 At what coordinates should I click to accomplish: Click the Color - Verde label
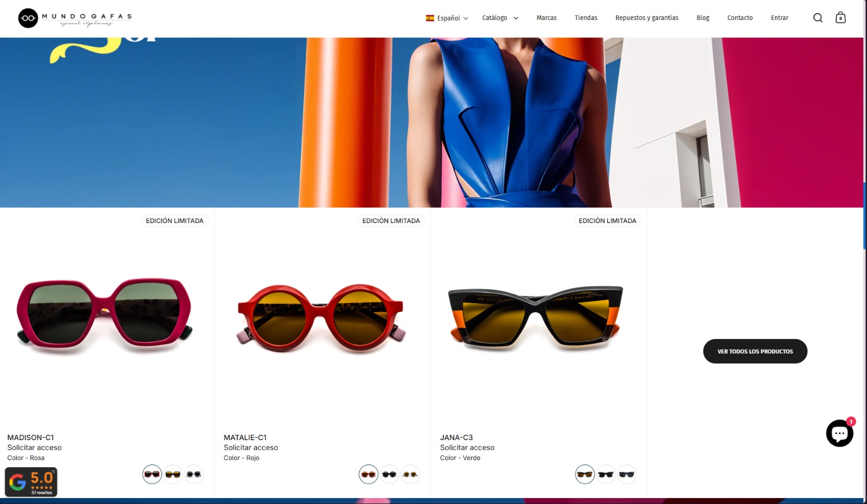tap(460, 458)
